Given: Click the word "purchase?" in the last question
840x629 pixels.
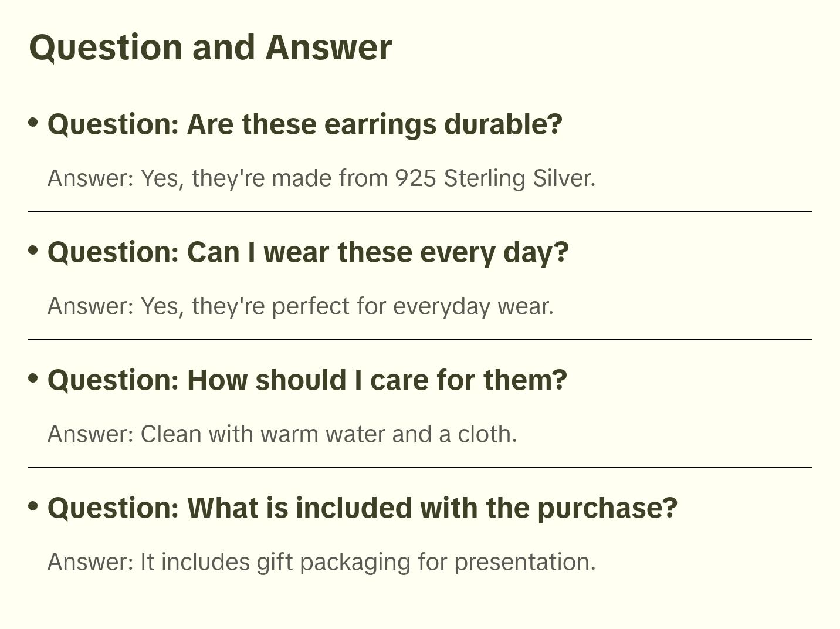Looking at the screenshot, I should 607,508.
